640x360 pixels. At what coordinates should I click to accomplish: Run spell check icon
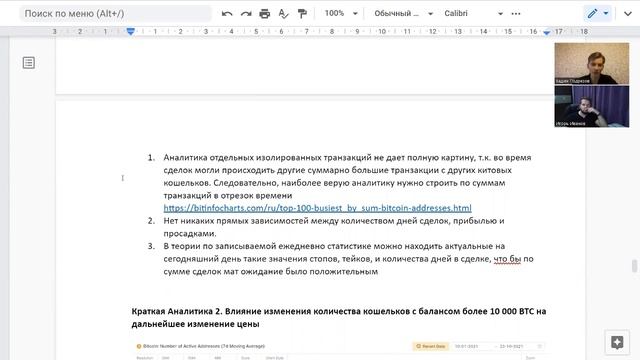283,13
